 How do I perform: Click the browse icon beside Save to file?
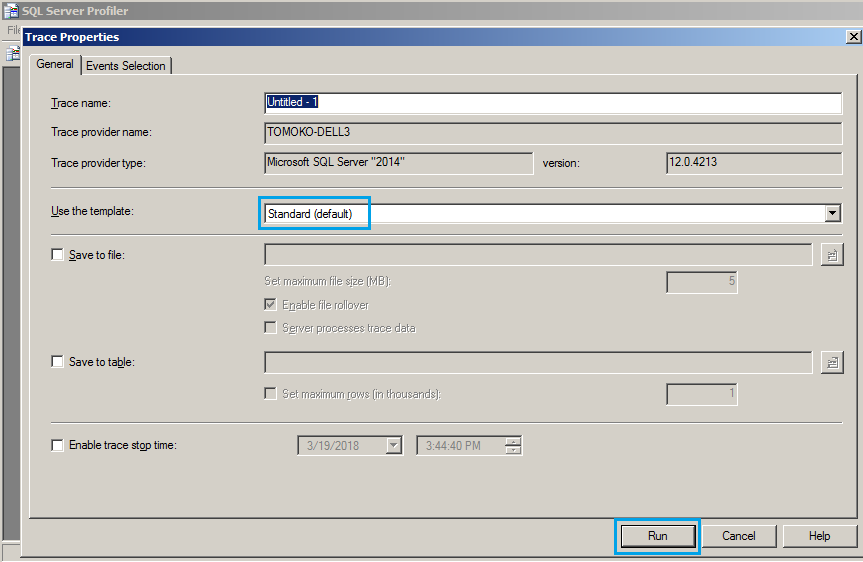click(x=831, y=255)
